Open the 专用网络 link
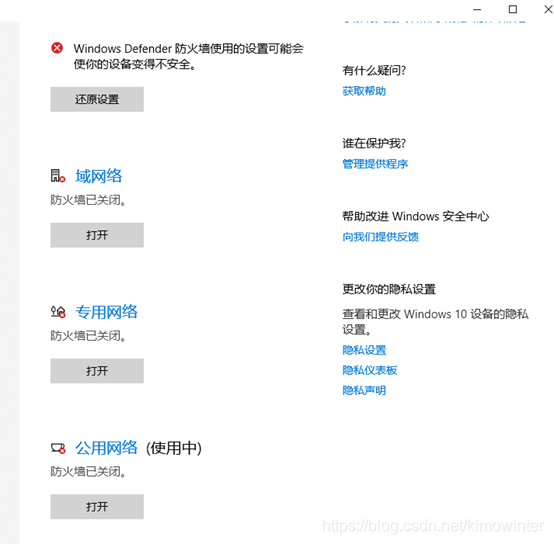Image resolution: width=554 pixels, height=544 pixels. [106, 312]
